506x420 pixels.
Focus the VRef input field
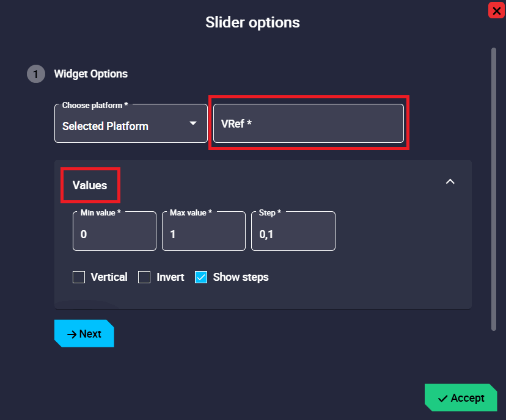308,123
